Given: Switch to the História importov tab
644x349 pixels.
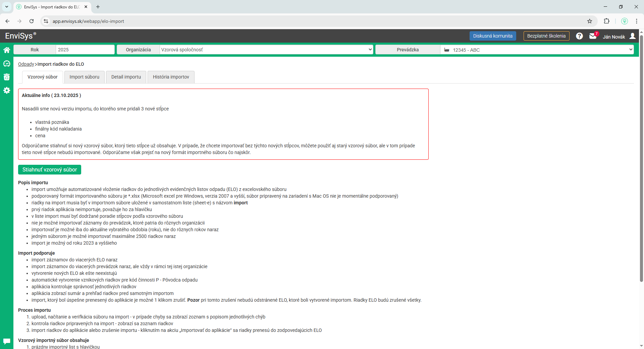Looking at the screenshot, I should click(x=171, y=77).
